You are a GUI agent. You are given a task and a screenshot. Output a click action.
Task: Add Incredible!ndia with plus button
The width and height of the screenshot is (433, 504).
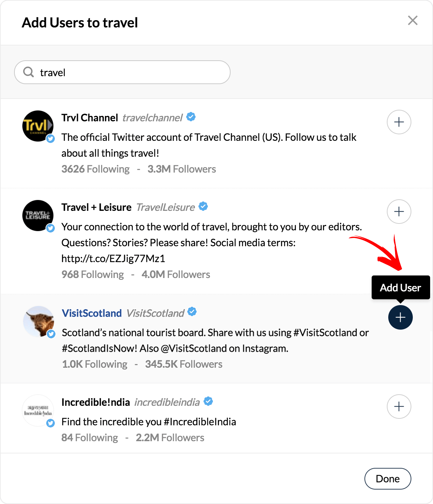coord(399,407)
